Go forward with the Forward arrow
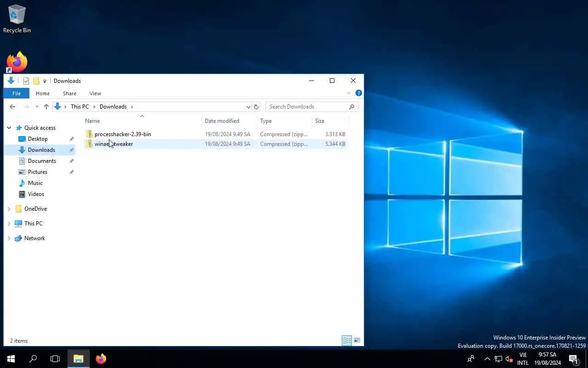Viewport: 588px width, 368px height. (26, 107)
